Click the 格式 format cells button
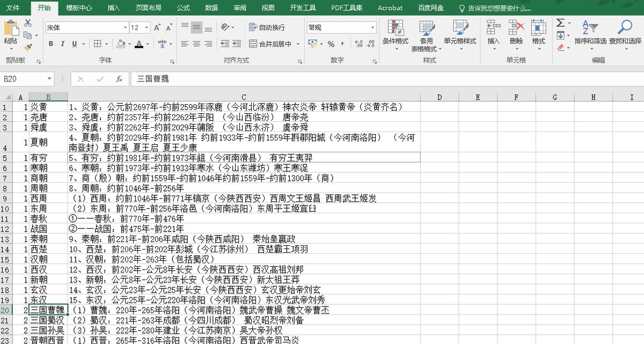 pos(538,35)
